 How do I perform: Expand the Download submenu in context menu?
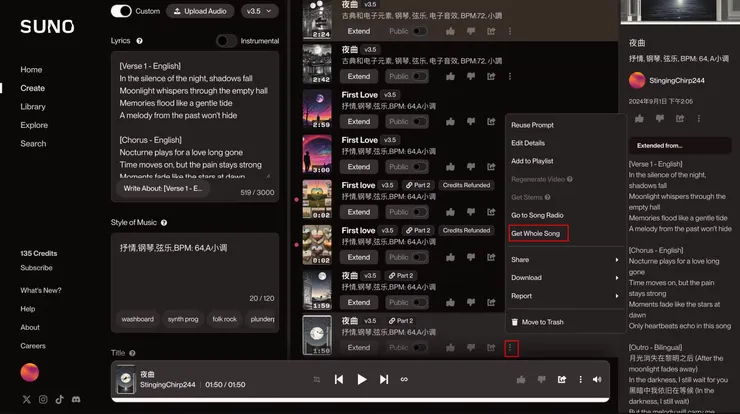click(565, 278)
